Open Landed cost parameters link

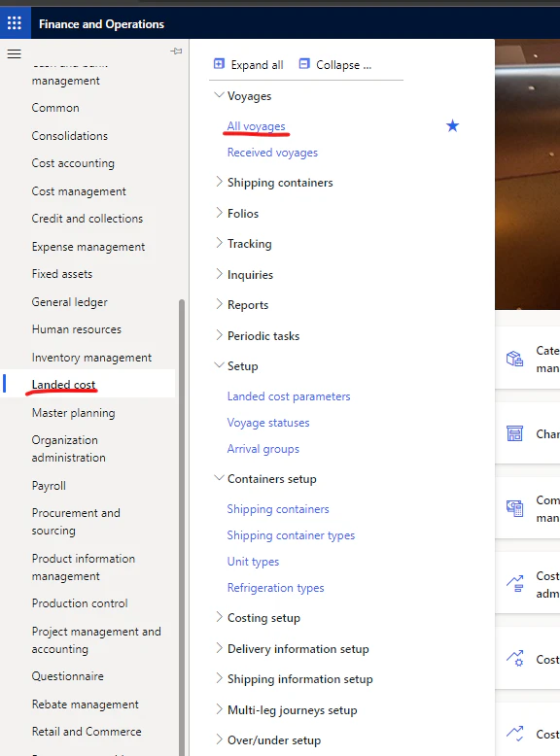[289, 396]
